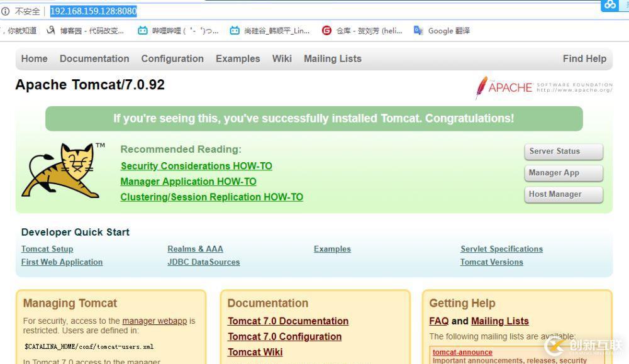Open the Wiki navigation item
The width and height of the screenshot is (629, 364).
tap(282, 58)
